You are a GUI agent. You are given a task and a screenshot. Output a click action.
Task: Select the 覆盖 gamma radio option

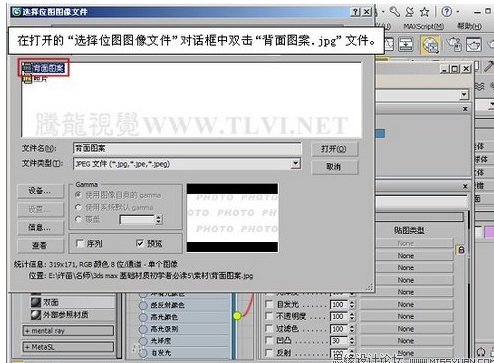(78, 219)
